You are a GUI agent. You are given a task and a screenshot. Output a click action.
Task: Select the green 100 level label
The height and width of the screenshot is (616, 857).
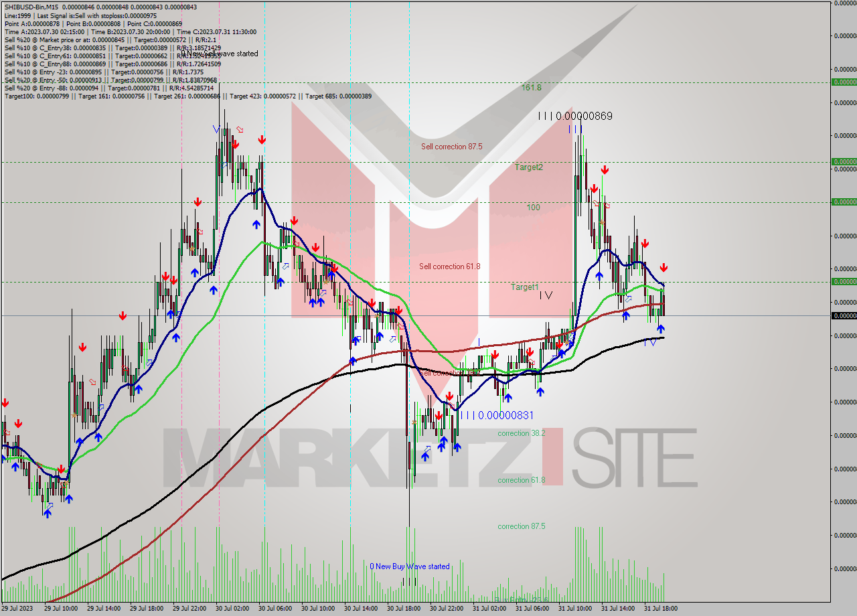pos(533,207)
